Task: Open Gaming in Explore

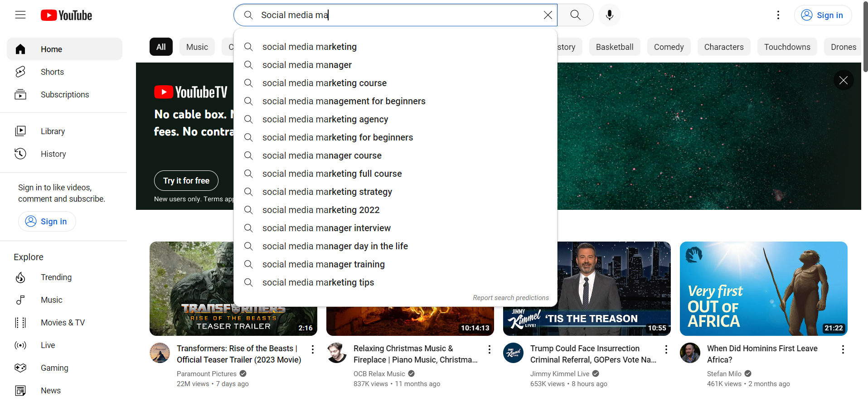Action: click(x=64, y=368)
